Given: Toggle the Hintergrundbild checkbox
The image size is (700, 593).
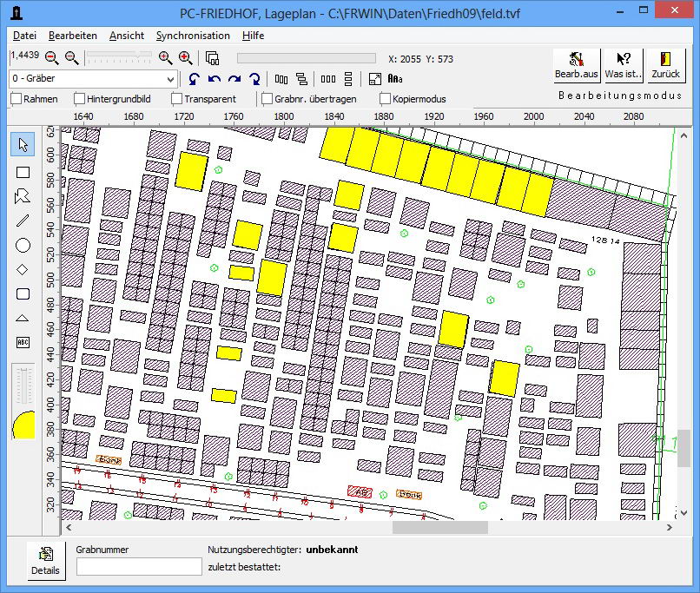Looking at the screenshot, I should [x=80, y=99].
